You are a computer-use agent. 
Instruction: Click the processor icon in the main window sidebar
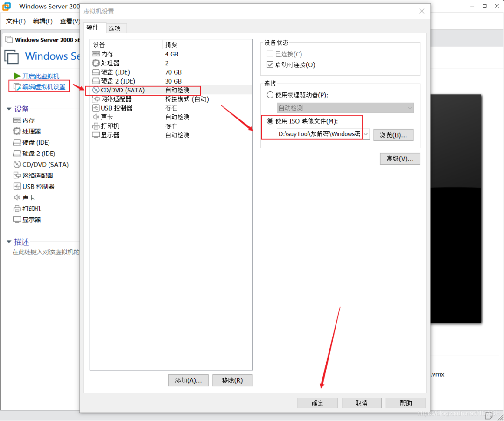coord(17,131)
